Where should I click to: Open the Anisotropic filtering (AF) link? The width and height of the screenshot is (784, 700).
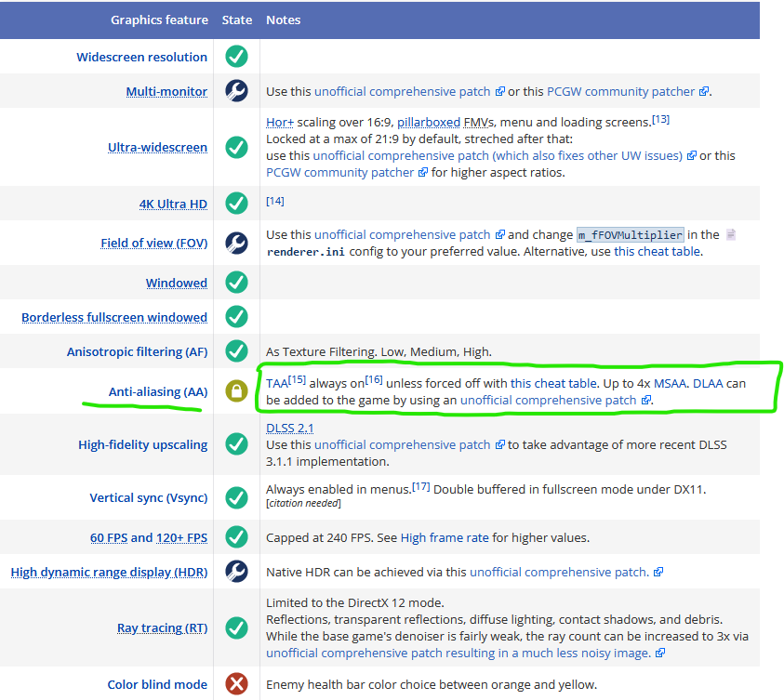click(137, 351)
